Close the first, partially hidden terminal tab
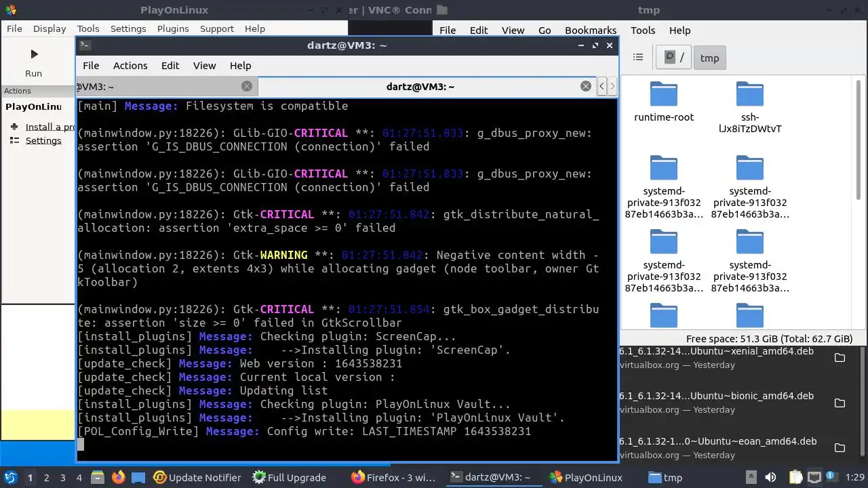The width and height of the screenshot is (868, 488). pos(247,86)
